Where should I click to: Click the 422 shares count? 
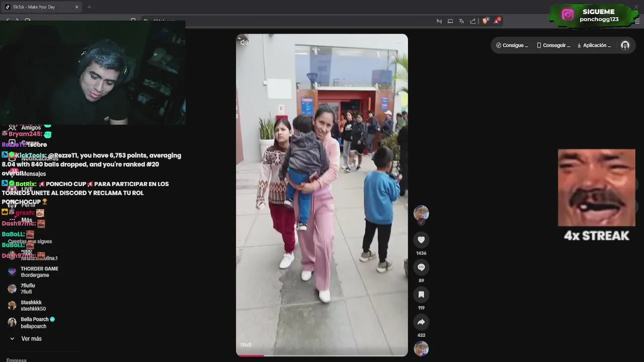[421, 335]
